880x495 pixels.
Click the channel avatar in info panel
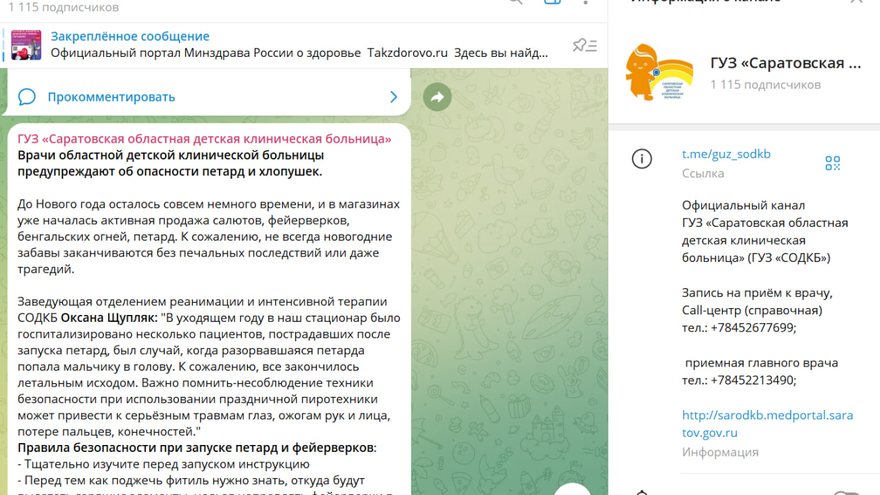tap(659, 72)
